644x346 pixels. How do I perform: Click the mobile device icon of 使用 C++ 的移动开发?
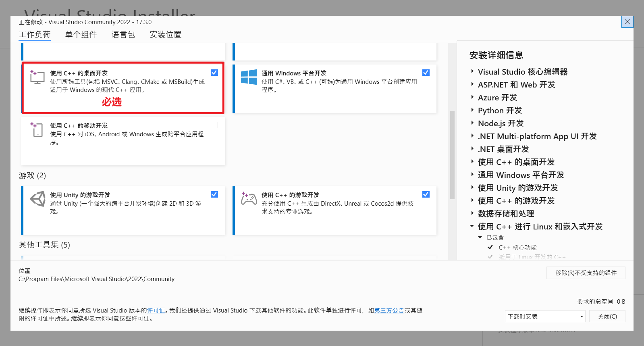click(x=37, y=129)
